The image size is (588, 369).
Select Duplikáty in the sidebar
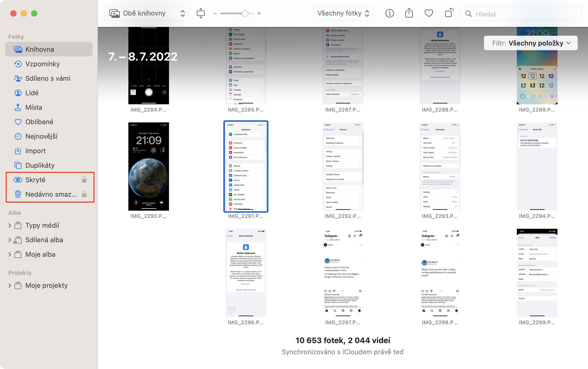[x=40, y=165]
